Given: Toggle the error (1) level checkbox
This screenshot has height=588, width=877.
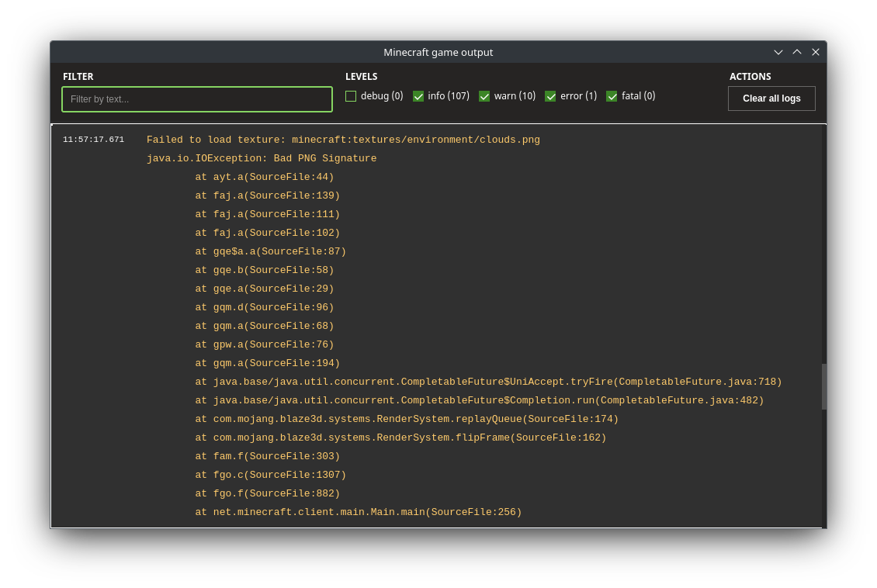Looking at the screenshot, I should [x=550, y=96].
